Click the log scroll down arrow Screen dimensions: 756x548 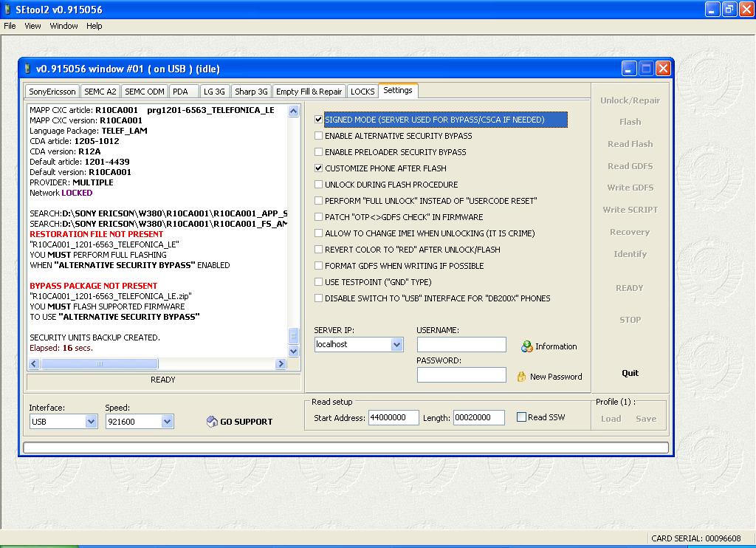pos(293,352)
